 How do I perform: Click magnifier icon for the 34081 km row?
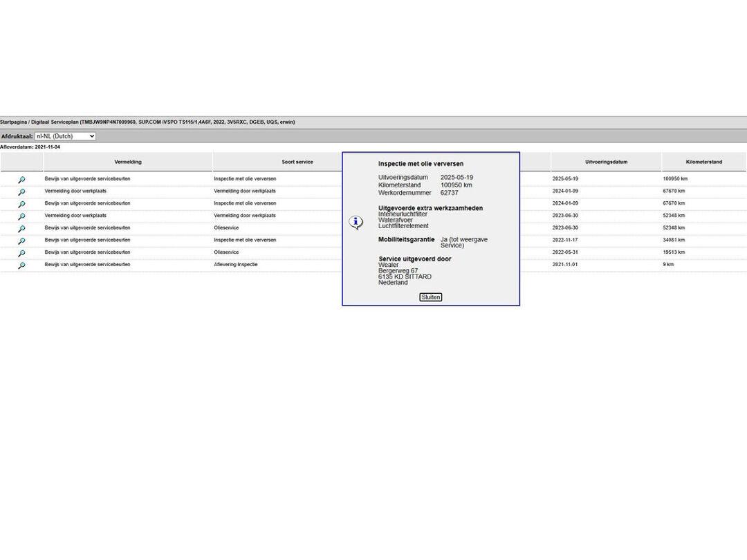(21, 241)
